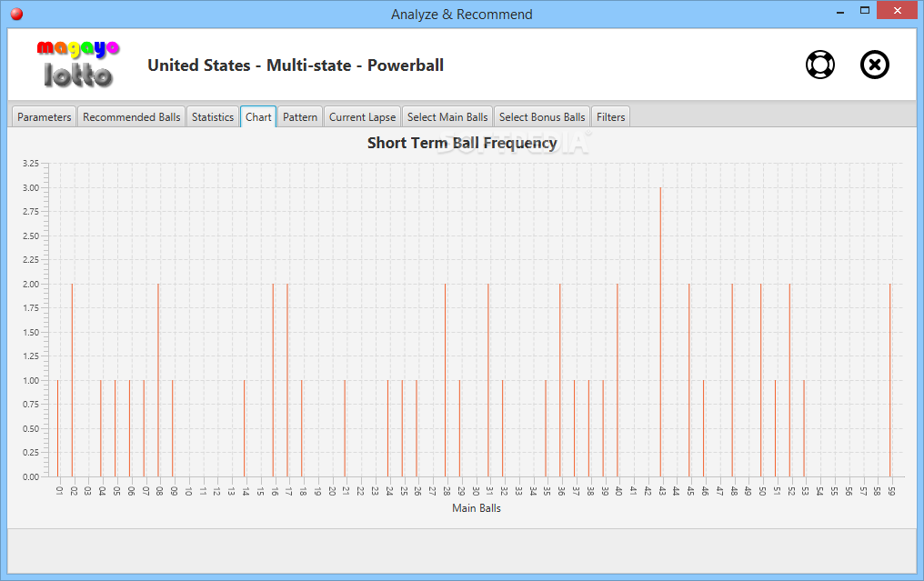This screenshot has width=924, height=581.
Task: Click the bar for ball 43
Action: [660, 332]
